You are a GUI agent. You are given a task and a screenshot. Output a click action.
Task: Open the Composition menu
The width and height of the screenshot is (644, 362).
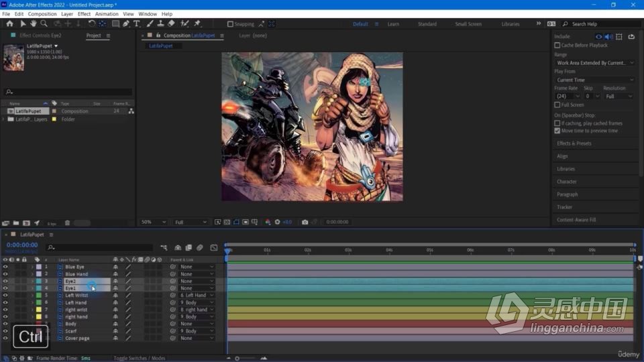pos(42,14)
